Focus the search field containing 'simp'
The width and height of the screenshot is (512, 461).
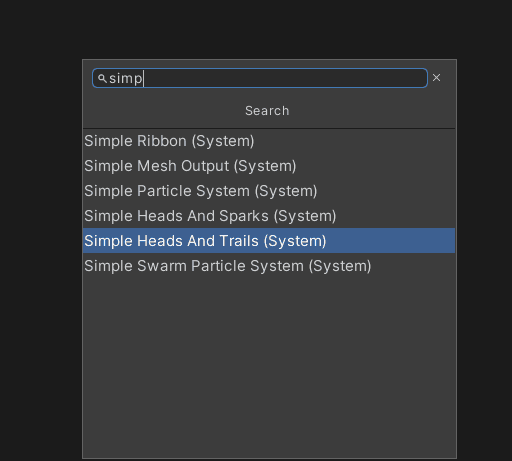tap(260, 78)
